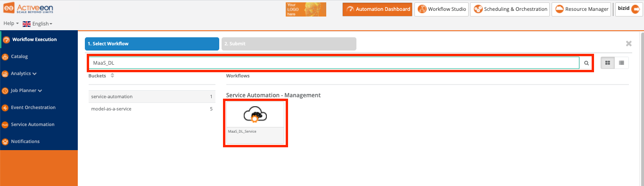Image resolution: width=644 pixels, height=186 pixels.
Task: Close the workflow selection panel
Action: tap(628, 43)
